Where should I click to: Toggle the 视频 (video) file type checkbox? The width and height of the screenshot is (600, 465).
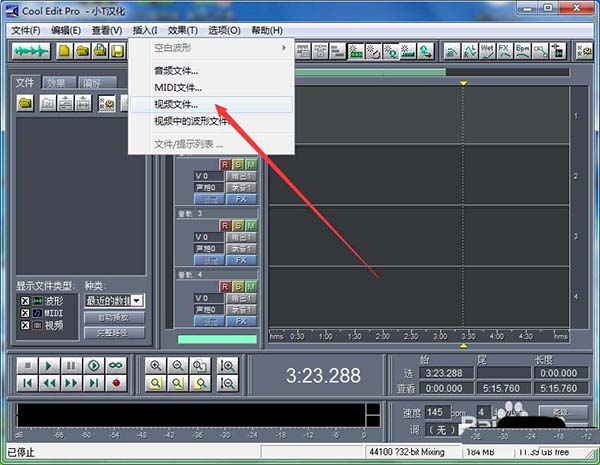pos(25,325)
